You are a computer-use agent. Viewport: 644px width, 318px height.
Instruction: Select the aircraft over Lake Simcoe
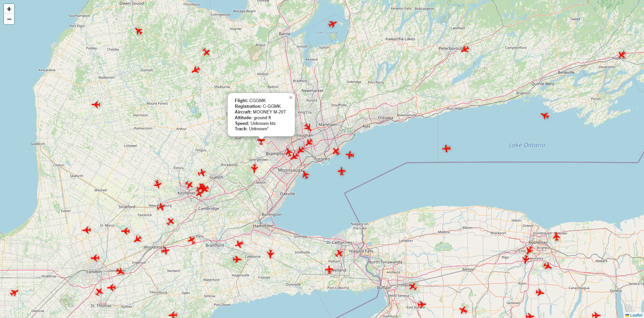tap(332, 24)
